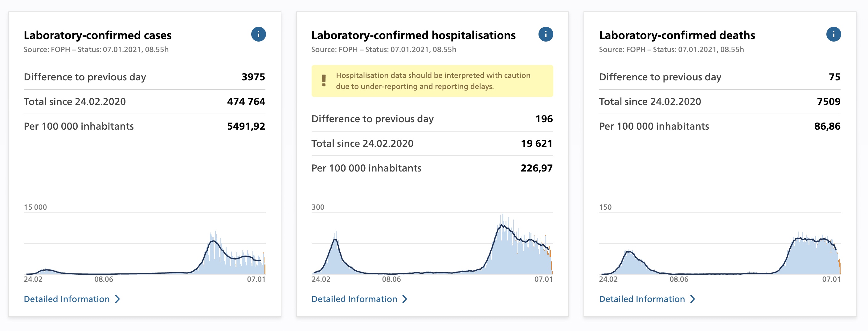Select the "Laboratory-confirmed hospitalisations" heading
Screen dimensions: 868x331
413,35
